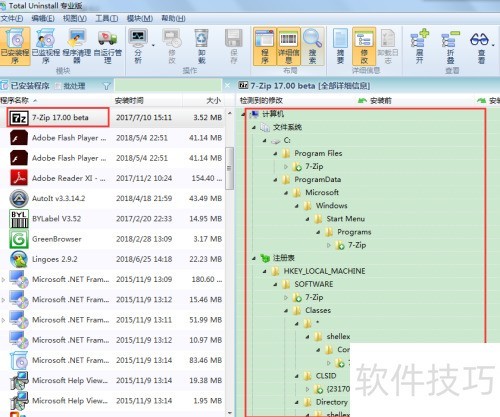The width and height of the screenshot is (500, 417).
Task: Switch to the 批处理 tab
Action: [x=71, y=86]
